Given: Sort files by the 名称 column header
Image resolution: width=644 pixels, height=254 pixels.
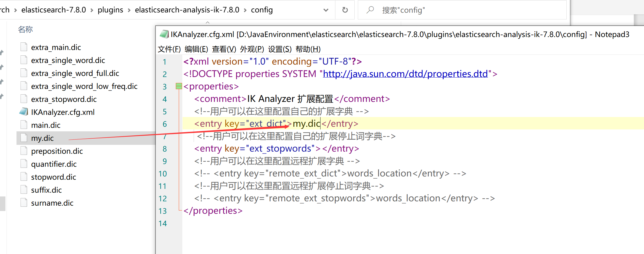Looking at the screenshot, I should [x=25, y=29].
